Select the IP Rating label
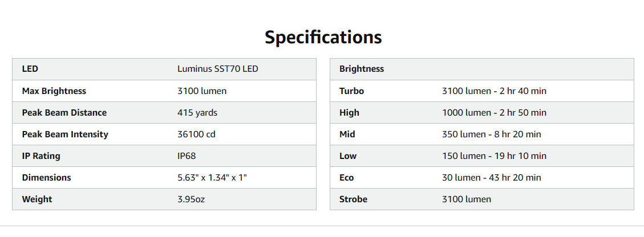 (41, 156)
